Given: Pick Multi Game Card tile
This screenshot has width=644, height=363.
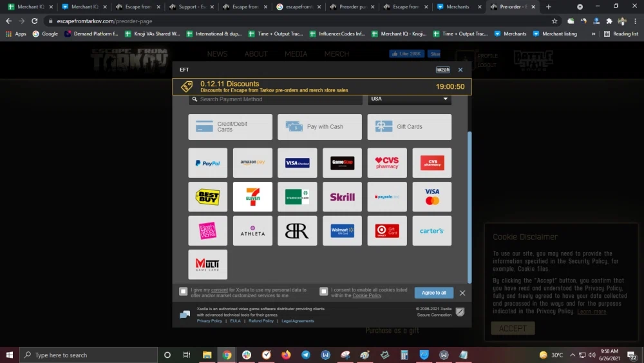Looking at the screenshot, I should tap(207, 264).
